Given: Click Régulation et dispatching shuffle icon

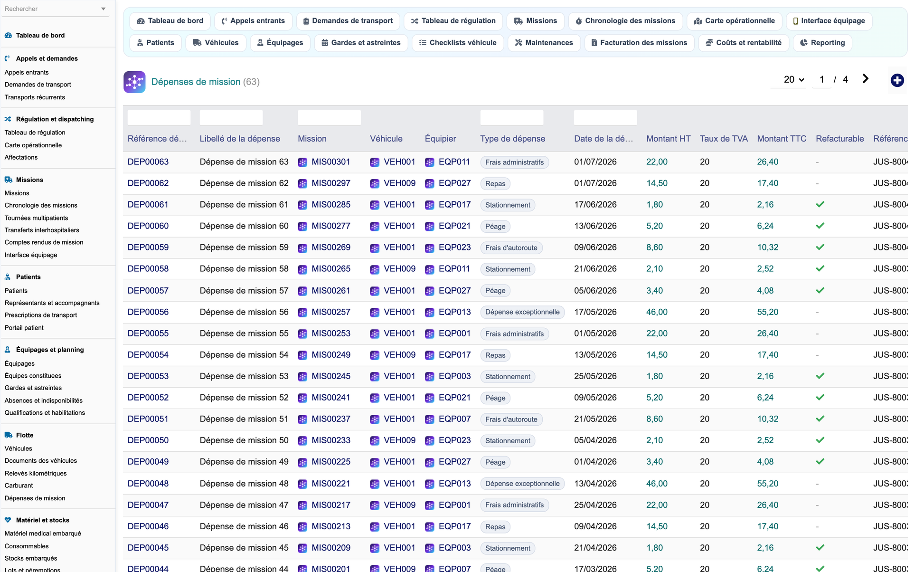Looking at the screenshot, I should pos(8,119).
